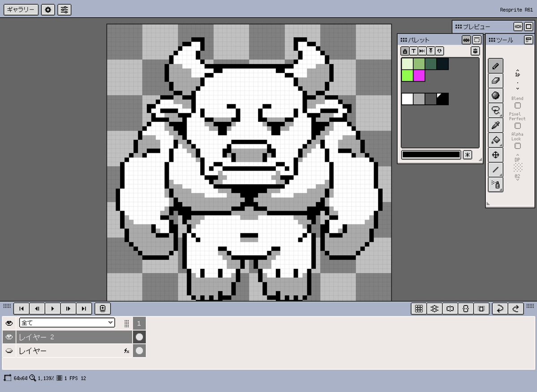Click the palette T icon

coord(413,51)
